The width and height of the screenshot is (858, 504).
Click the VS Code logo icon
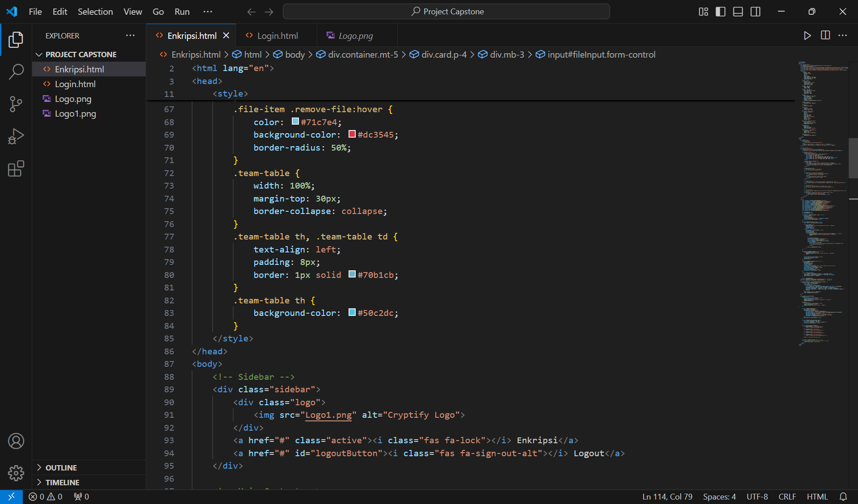[12, 12]
